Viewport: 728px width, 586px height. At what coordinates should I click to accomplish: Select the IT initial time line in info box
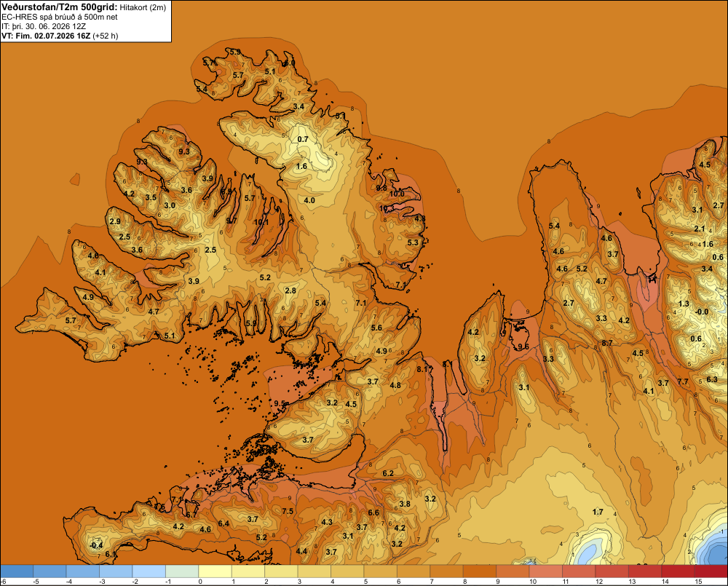[x=44, y=26]
